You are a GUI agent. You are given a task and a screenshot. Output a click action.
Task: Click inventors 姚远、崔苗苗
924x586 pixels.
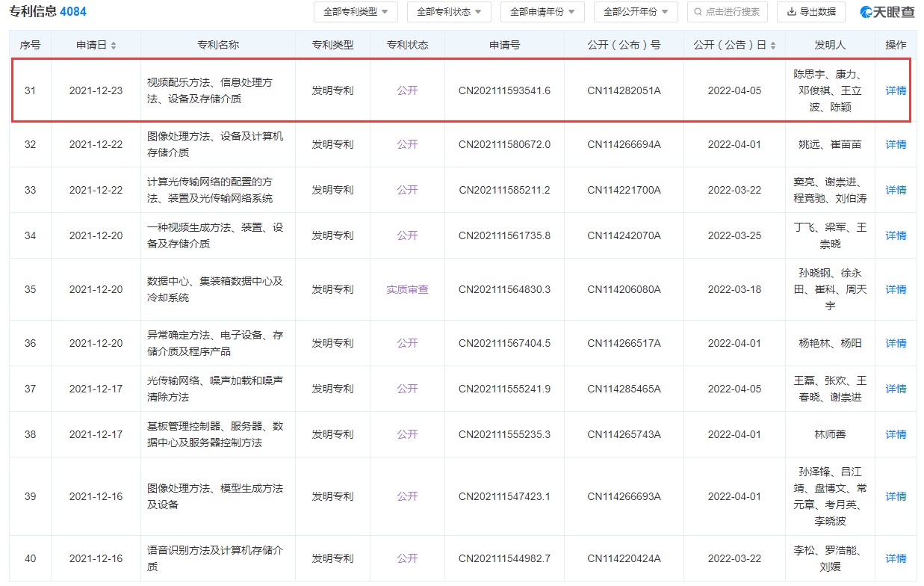(830, 144)
